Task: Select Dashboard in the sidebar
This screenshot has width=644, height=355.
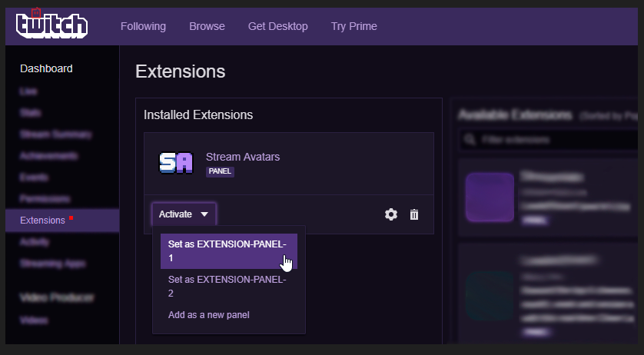Action: pos(46,68)
